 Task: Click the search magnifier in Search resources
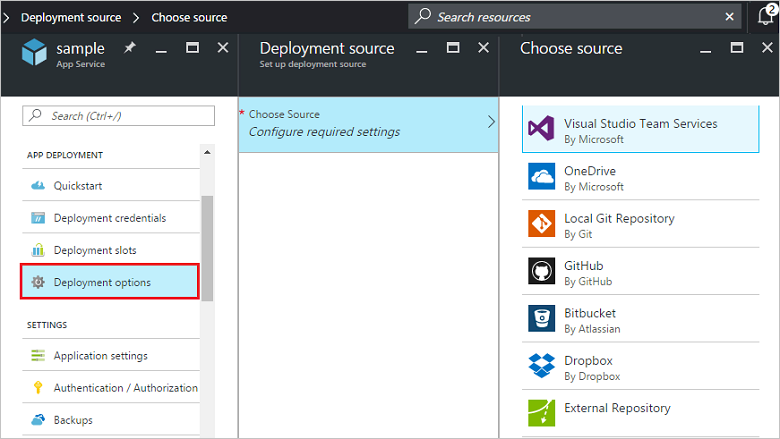[423, 16]
